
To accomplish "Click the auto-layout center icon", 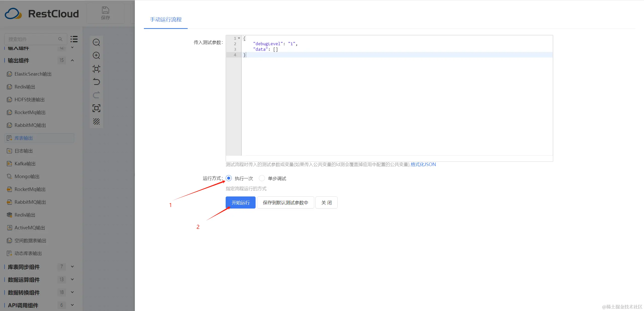I will (x=96, y=69).
